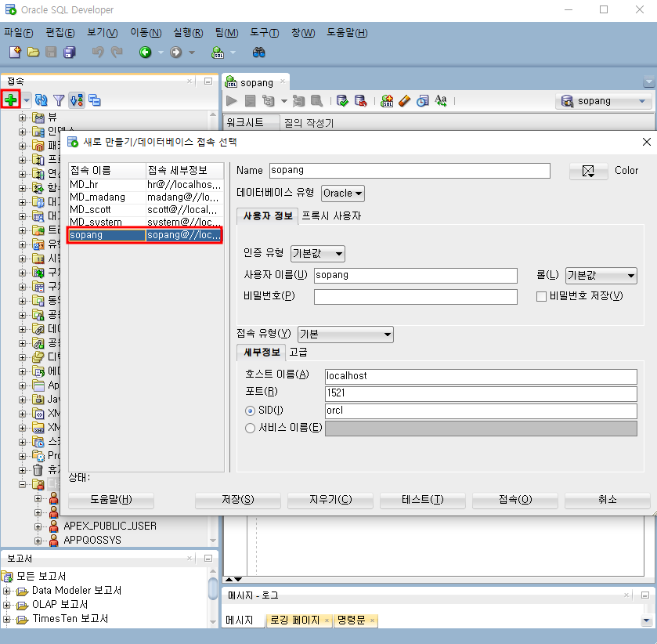Switch to the 프록시 사용자 tab
This screenshot has width=657, height=644.
click(331, 216)
